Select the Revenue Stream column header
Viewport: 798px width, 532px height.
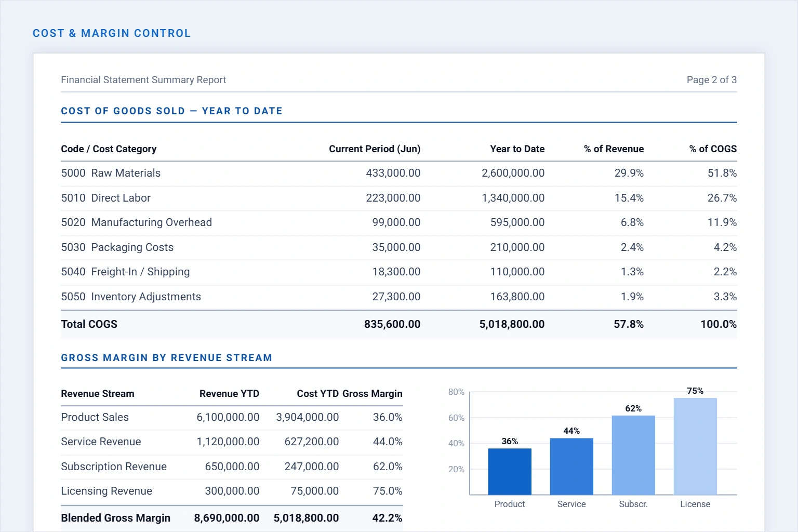pos(98,394)
